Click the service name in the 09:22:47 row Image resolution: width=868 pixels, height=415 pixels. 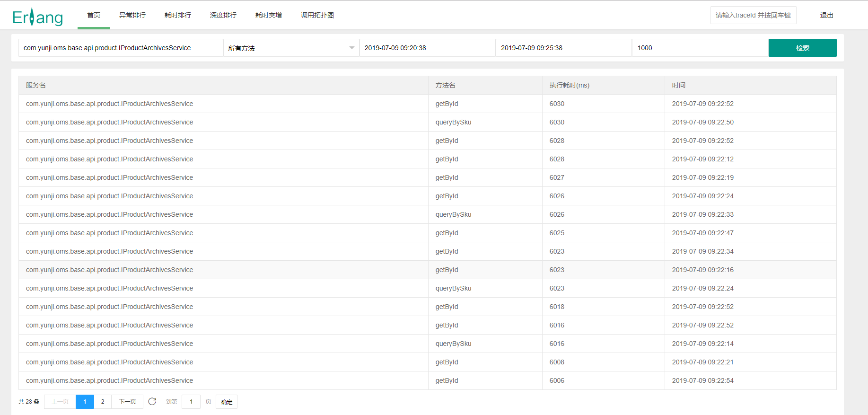point(109,233)
